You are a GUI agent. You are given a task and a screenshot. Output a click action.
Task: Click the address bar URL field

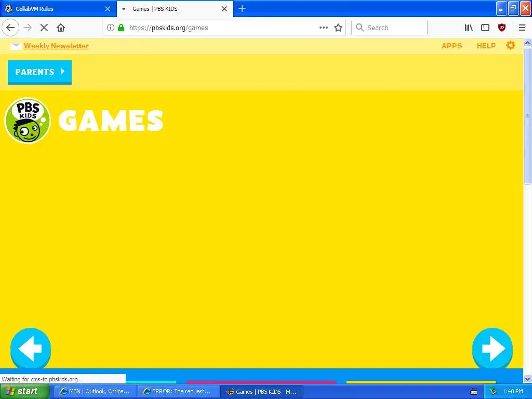tap(224, 28)
